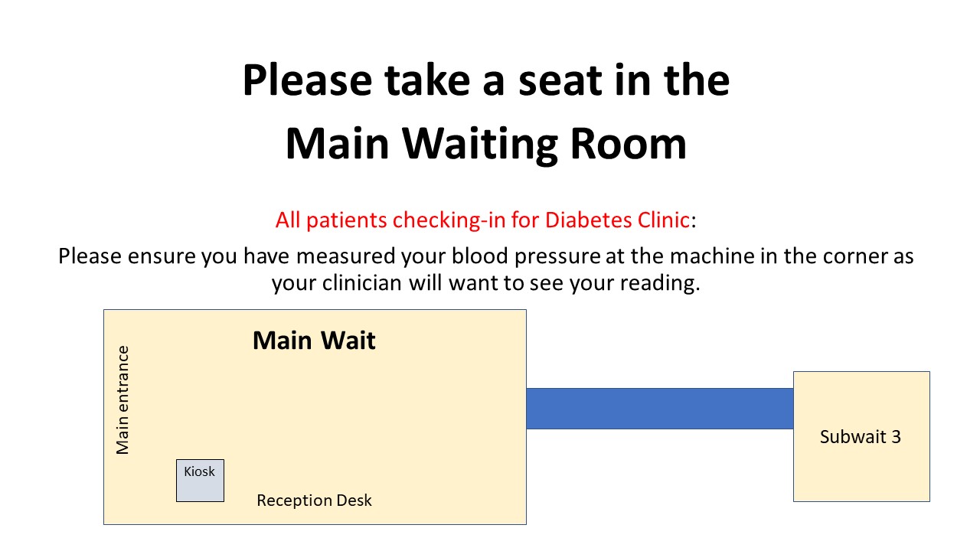This screenshot has width=980, height=551.
Task: Click the Main Wait heading label
Action: click(314, 340)
